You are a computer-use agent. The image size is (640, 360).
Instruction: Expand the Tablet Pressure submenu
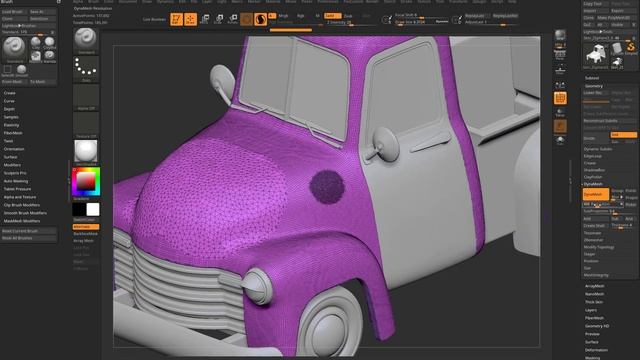click(x=17, y=189)
